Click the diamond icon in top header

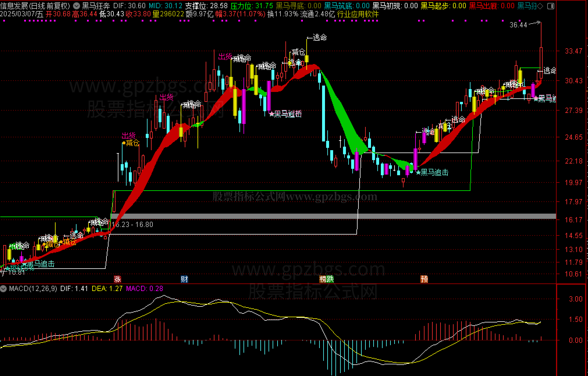click(540, 6)
